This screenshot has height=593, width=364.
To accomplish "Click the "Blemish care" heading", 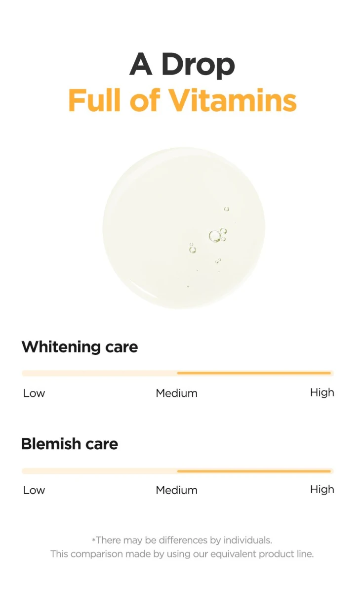I will [x=70, y=444].
